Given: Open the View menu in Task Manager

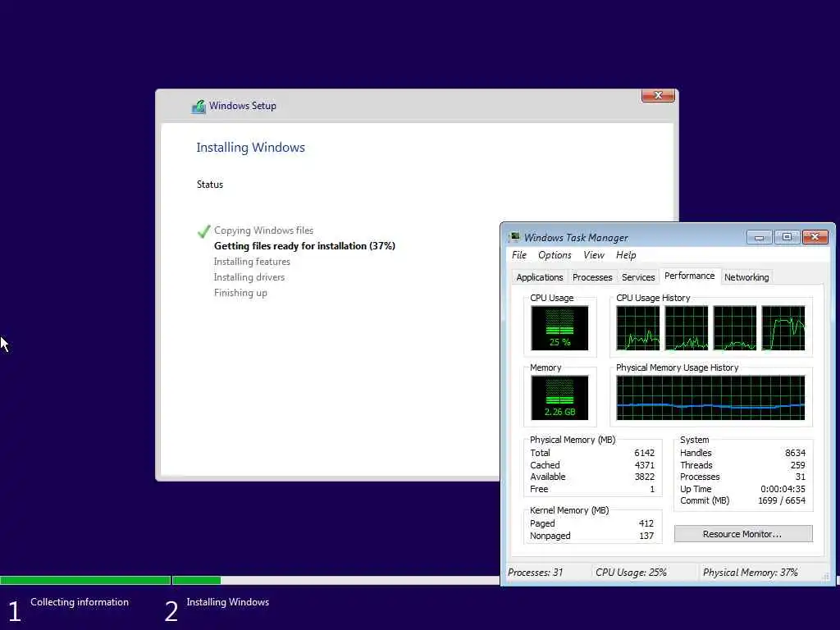Looking at the screenshot, I should coord(594,255).
